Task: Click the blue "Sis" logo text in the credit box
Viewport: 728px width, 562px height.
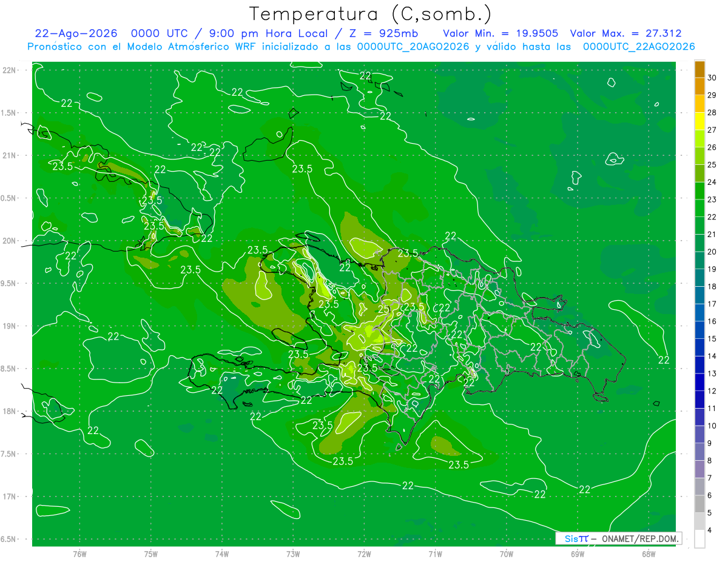Action: pos(572,538)
